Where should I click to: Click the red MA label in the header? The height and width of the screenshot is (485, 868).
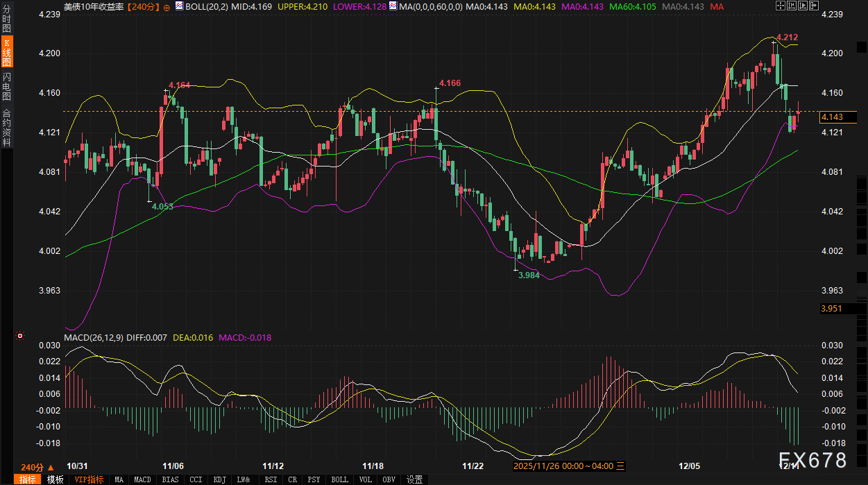(x=717, y=6)
